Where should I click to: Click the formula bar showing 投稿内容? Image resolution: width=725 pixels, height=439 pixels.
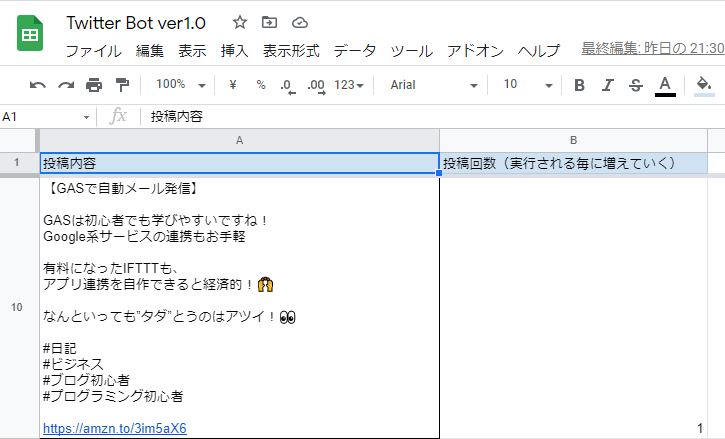[433, 117]
